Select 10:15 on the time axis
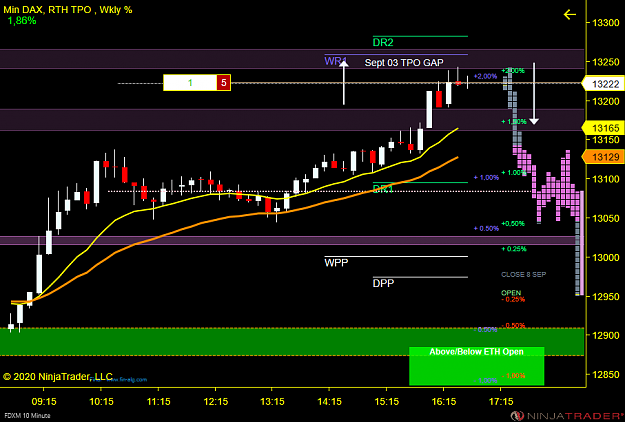The width and height of the screenshot is (625, 422). (x=101, y=401)
